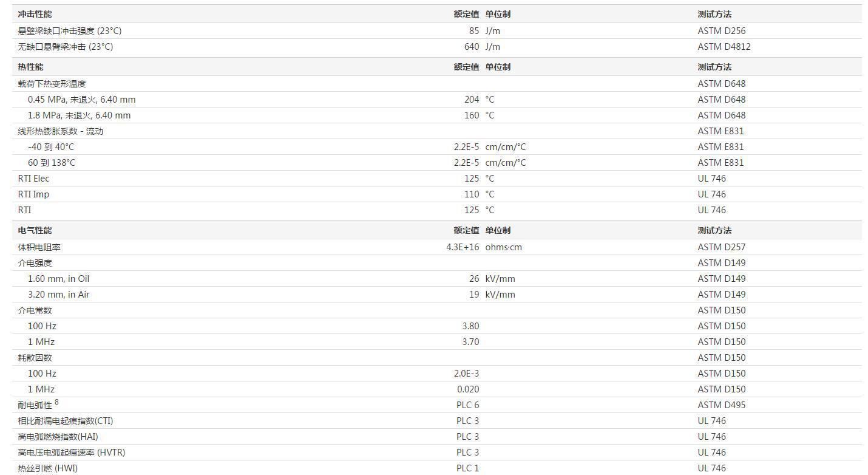868x475 pixels.
Task: Select the PLC 6 arc resistance value
Action: (x=468, y=405)
